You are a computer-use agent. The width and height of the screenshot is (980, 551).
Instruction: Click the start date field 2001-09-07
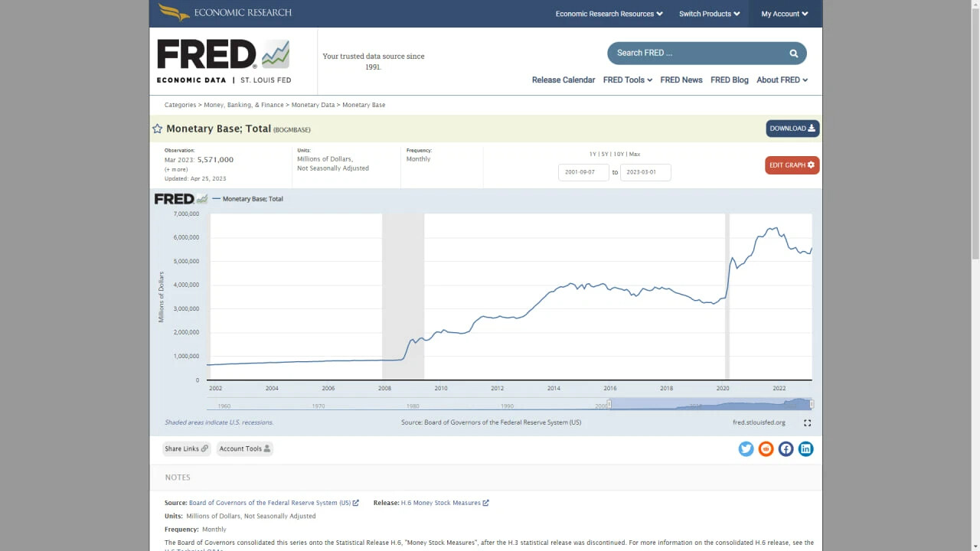pyautogui.click(x=583, y=172)
